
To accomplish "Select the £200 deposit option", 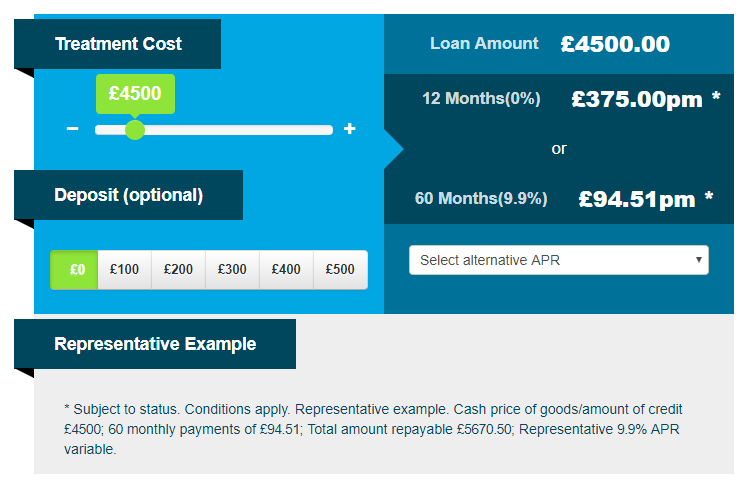I will (x=178, y=269).
